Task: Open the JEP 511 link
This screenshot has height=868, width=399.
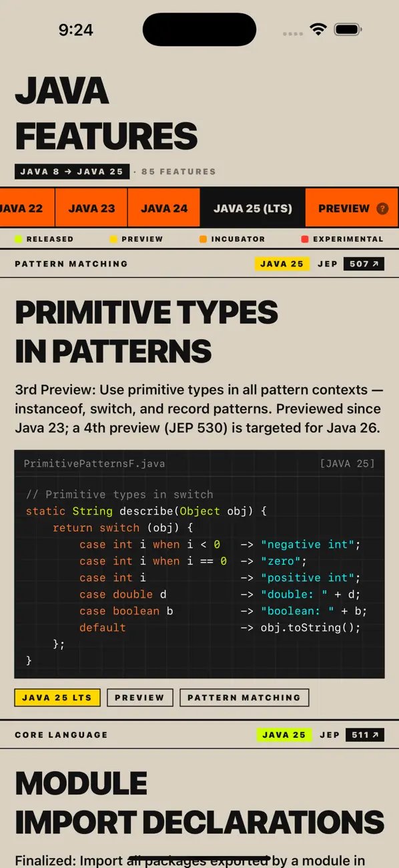Action: [x=365, y=735]
